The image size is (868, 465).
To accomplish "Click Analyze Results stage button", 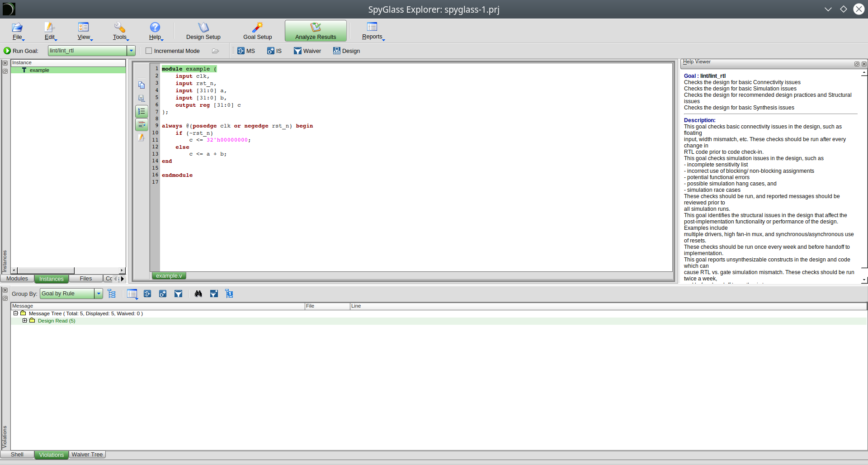I will (x=316, y=31).
